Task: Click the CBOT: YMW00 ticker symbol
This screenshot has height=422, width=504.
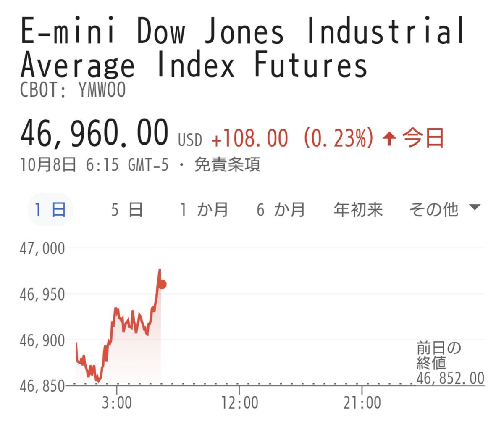Action: 73,90
